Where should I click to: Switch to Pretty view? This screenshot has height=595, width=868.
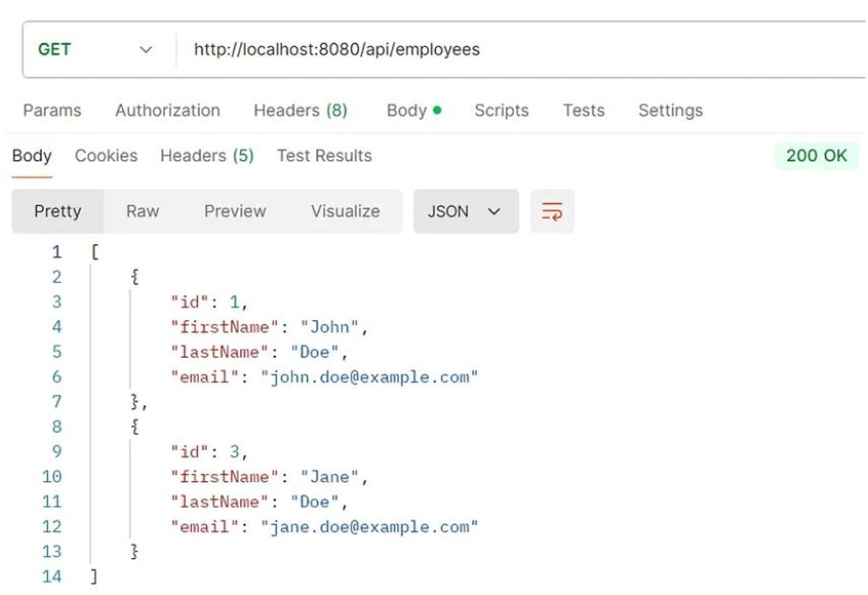click(x=58, y=212)
